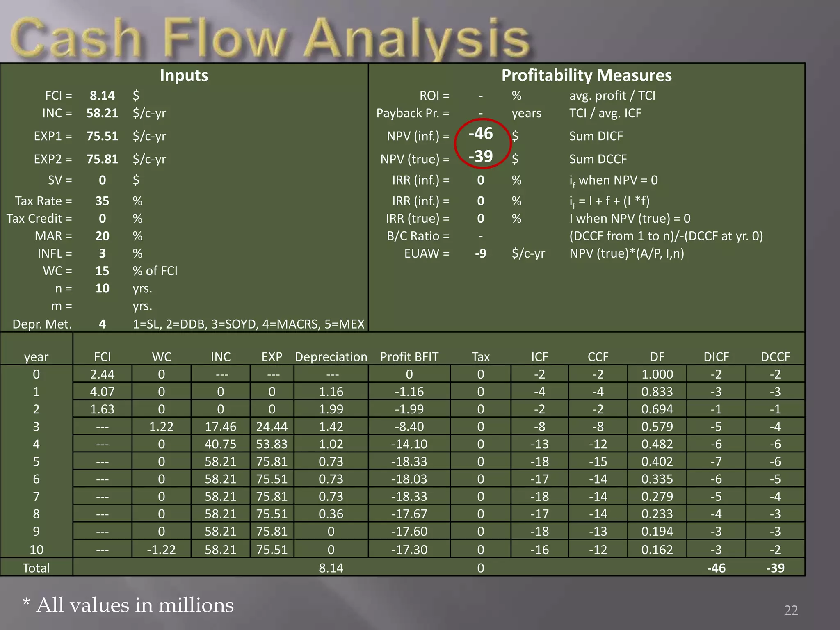Select the Depr. Met. value 4
The image size is (840, 630).
102,324
